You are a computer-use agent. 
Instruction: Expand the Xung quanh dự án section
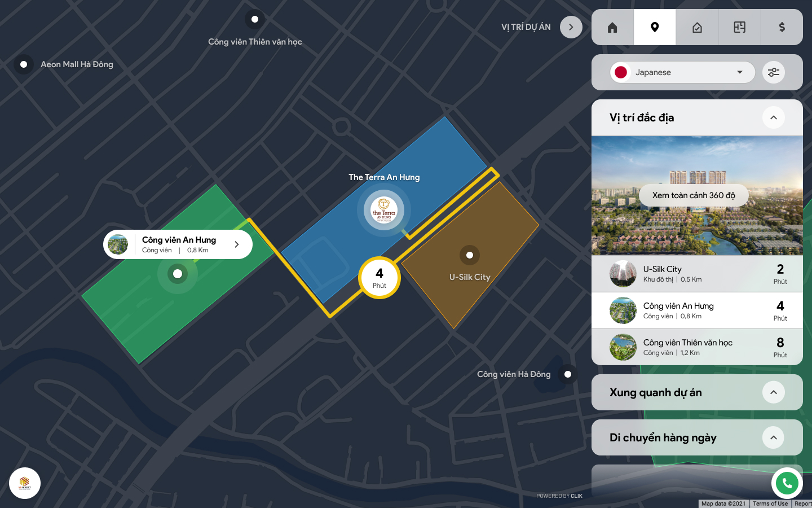(774, 392)
